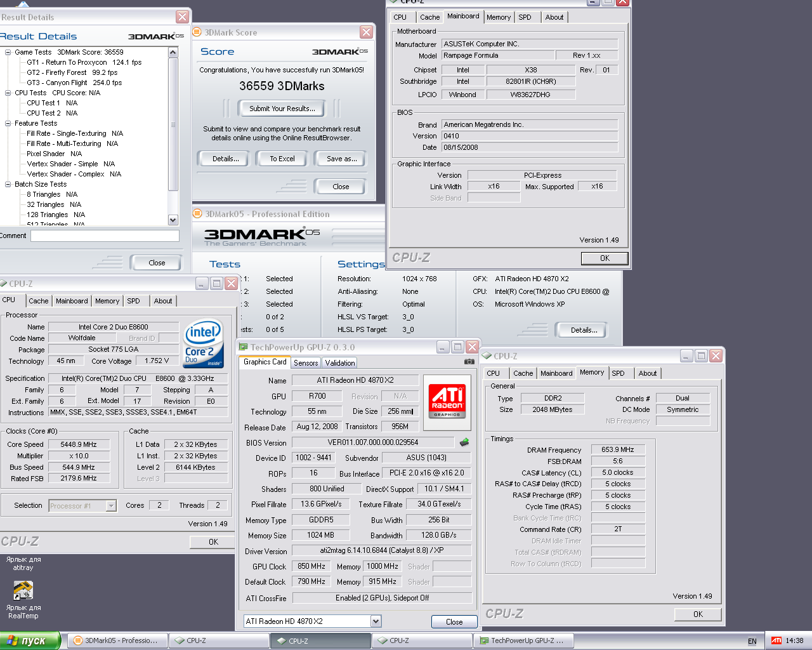Click the clock showing 14:38

click(794, 640)
